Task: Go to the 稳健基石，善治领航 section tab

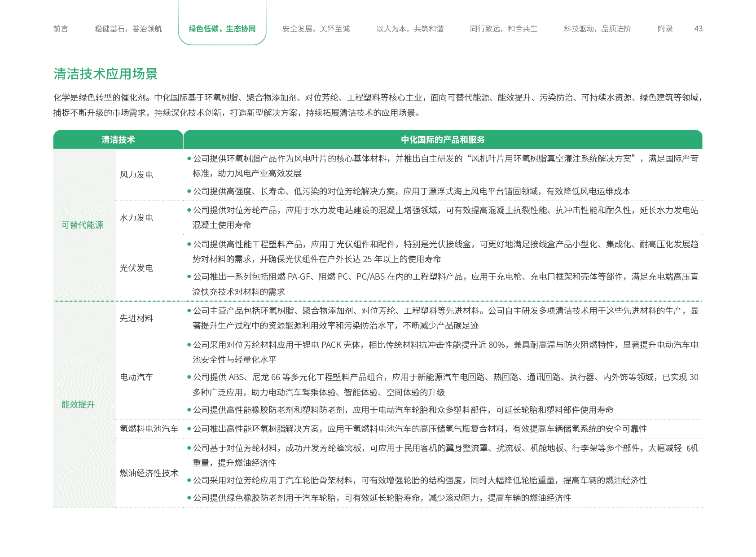Action: click(128, 29)
